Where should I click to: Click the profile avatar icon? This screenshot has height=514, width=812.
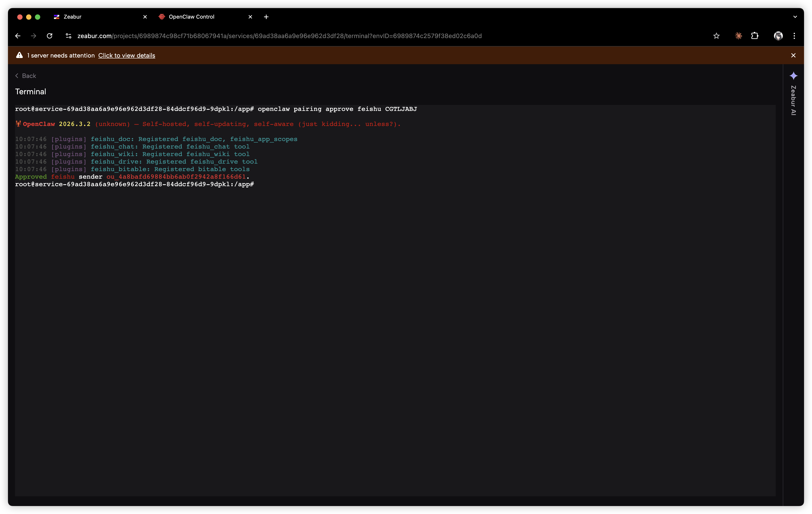[x=778, y=36]
